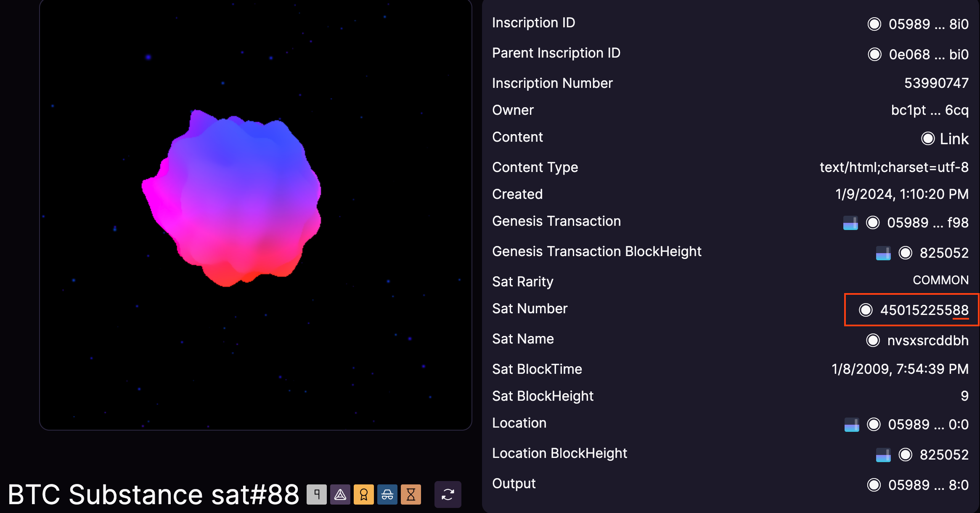Screen dimensions: 980x513
Task: Click the purple triangle pyramid badge
Action: pos(340,494)
